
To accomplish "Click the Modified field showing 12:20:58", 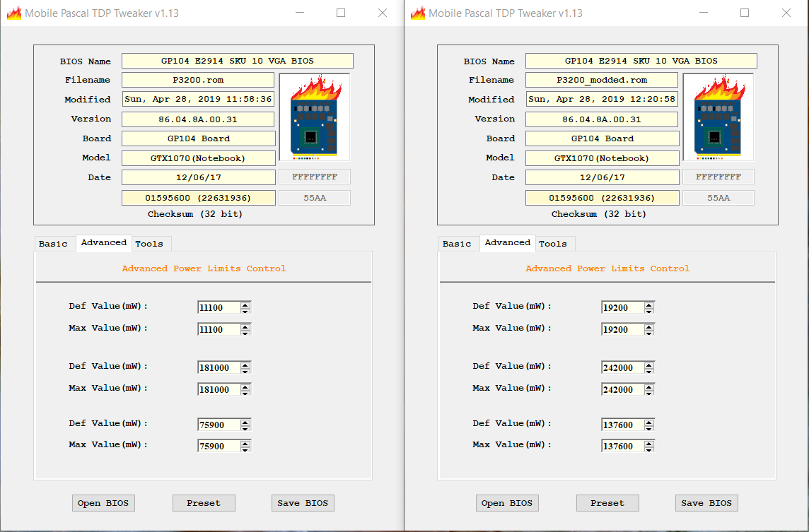I will click(x=602, y=99).
